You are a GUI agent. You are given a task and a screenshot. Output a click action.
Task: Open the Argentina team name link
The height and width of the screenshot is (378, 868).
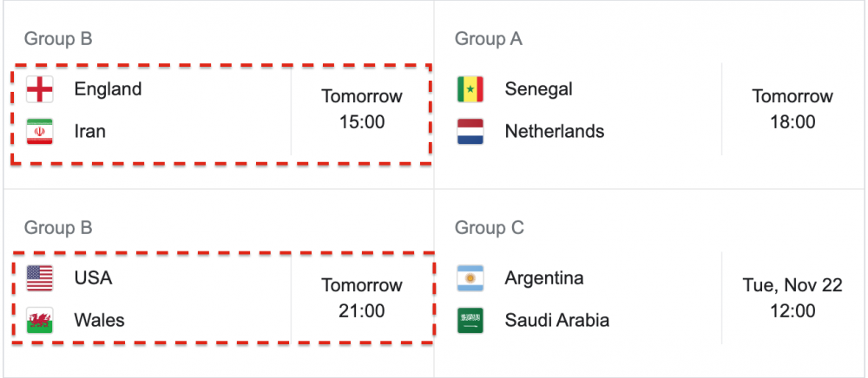[x=543, y=278]
